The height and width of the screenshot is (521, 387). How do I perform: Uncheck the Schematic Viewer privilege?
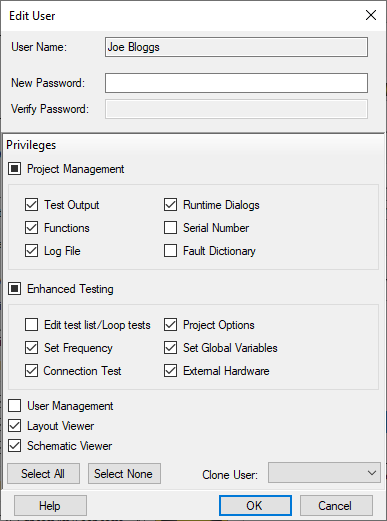pyautogui.click(x=15, y=446)
